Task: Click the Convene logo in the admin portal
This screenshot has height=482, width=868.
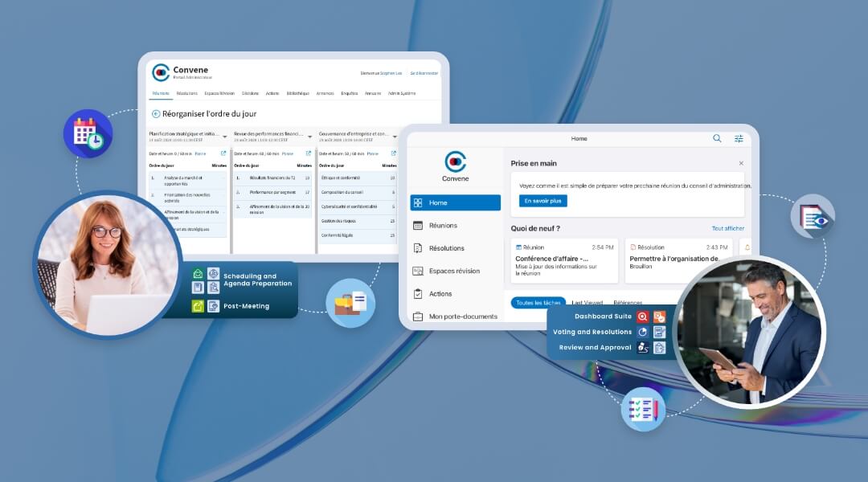Action: coord(161,72)
